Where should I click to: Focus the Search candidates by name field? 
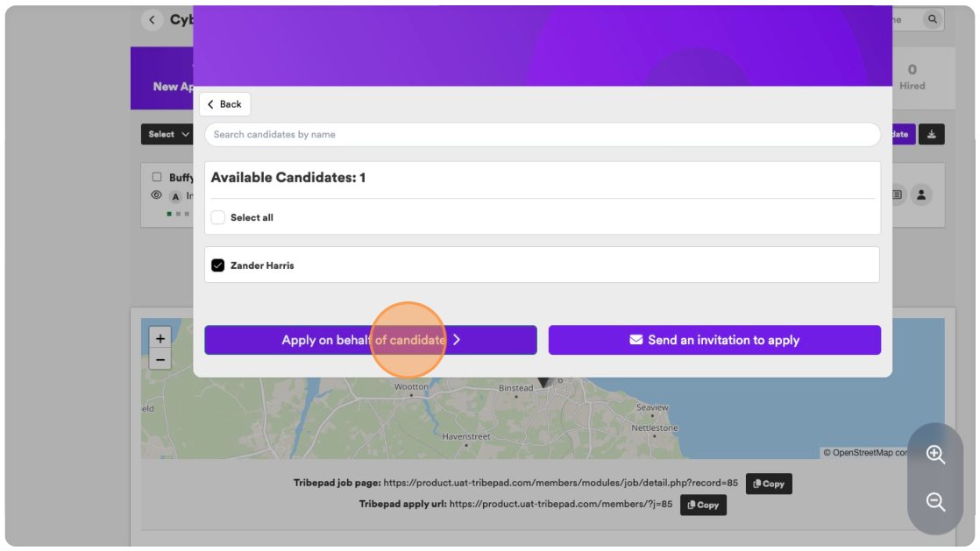coord(543,134)
